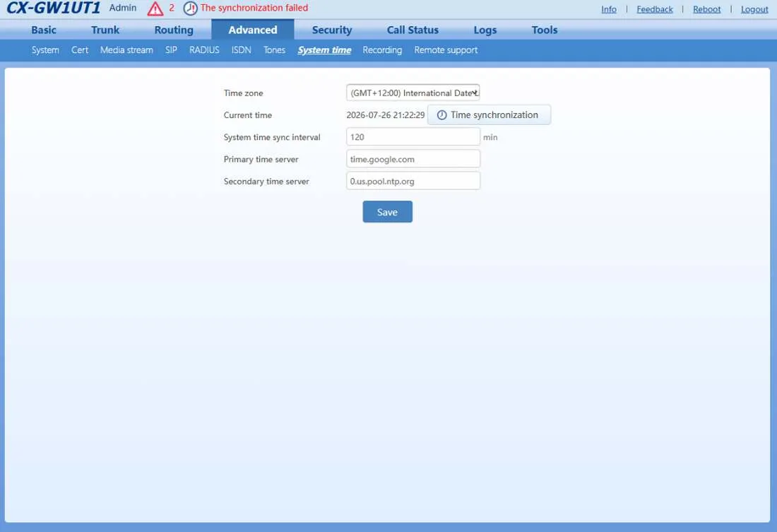Switch to the Basic tab
The image size is (777, 532).
44,30
